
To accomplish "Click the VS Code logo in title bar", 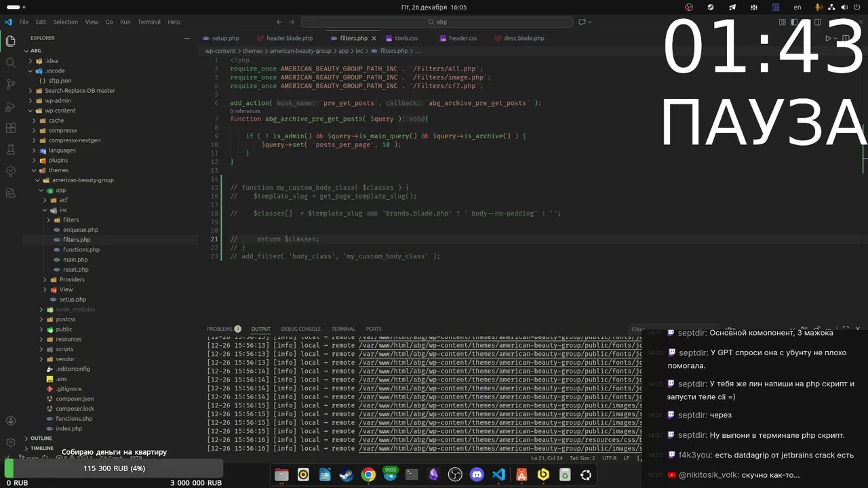I will [x=8, y=22].
